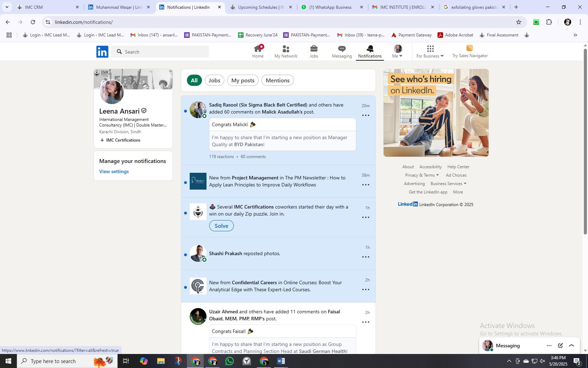Open the Messaging panel options menu
Screen dimensions: 588x368
tap(549, 346)
